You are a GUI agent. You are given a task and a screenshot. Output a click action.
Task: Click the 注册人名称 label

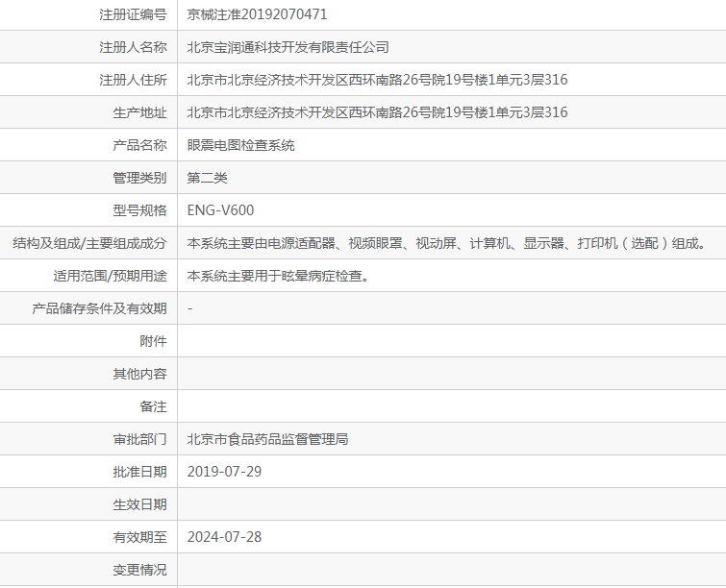133,47
